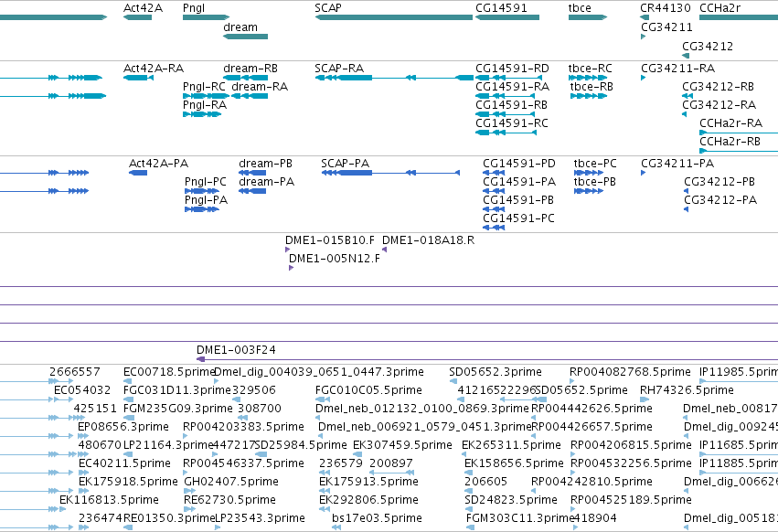This screenshot has width=778, height=532.
Task: Select the CR44130 label
Action: (665, 8)
